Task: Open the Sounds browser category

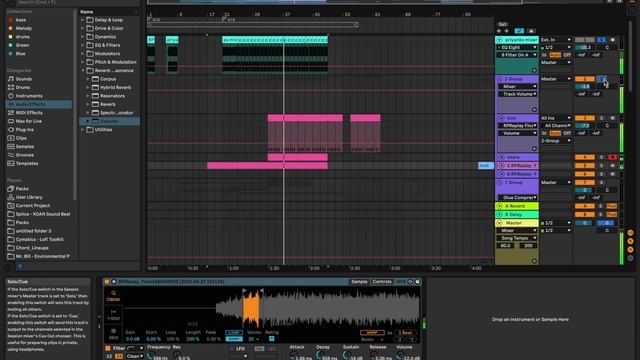Action: [24, 79]
